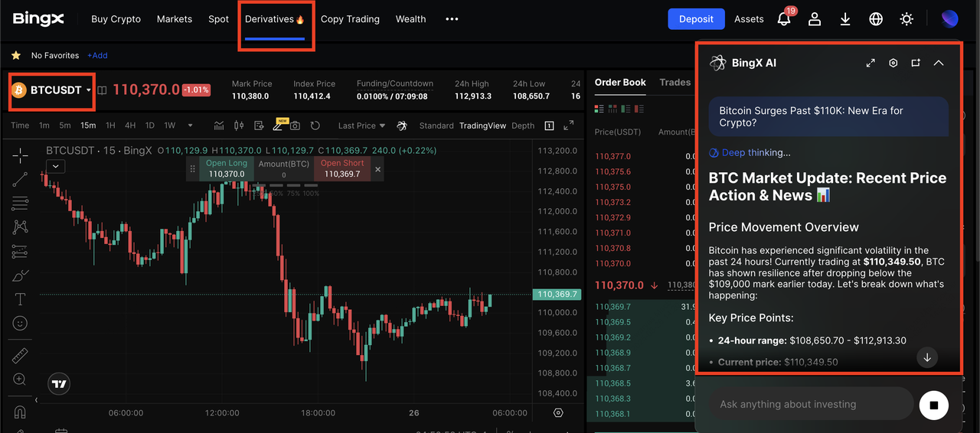Change candlestick chart style icon
This screenshot has height=433, width=980.
click(239, 125)
